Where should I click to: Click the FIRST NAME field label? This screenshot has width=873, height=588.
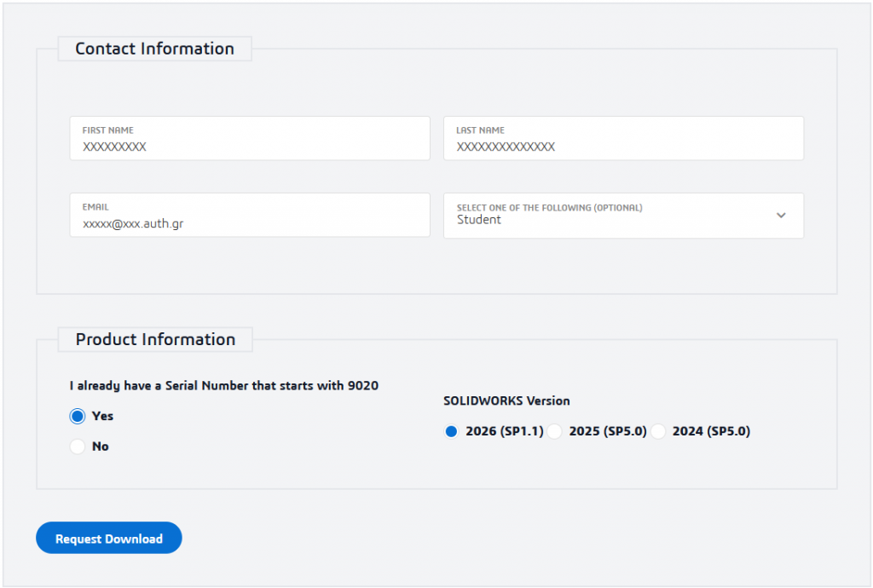point(107,130)
